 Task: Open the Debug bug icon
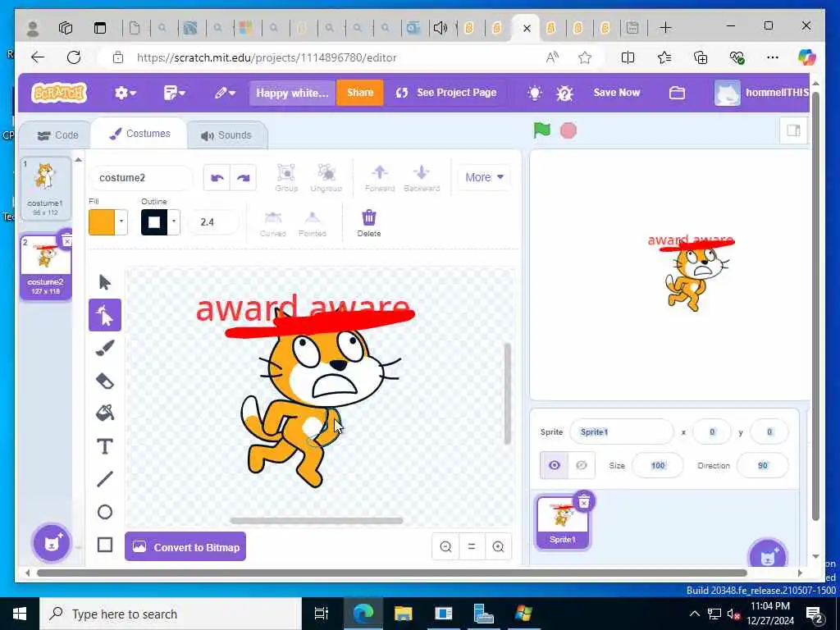564,93
